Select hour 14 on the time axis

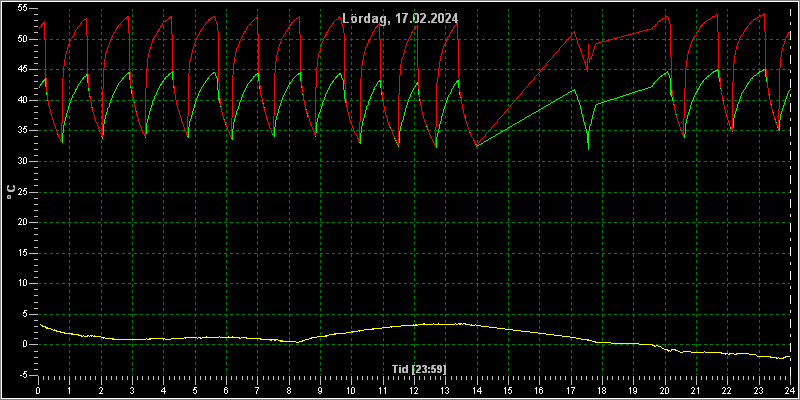click(x=476, y=391)
